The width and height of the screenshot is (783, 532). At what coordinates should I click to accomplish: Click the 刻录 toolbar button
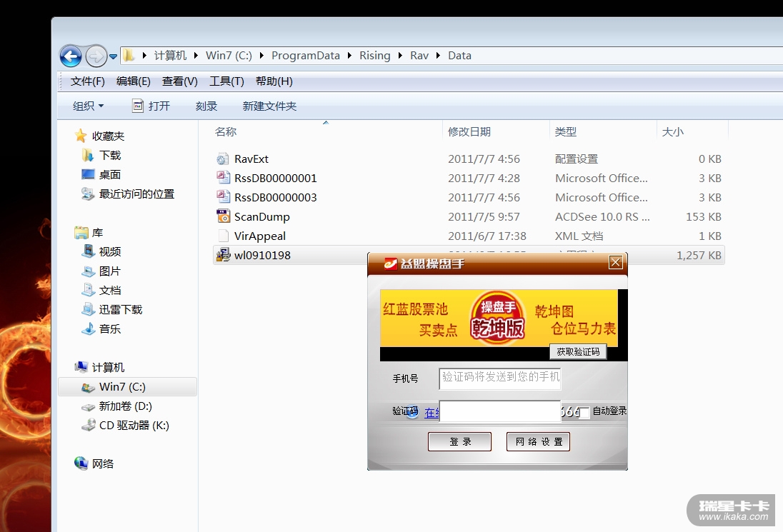click(206, 106)
